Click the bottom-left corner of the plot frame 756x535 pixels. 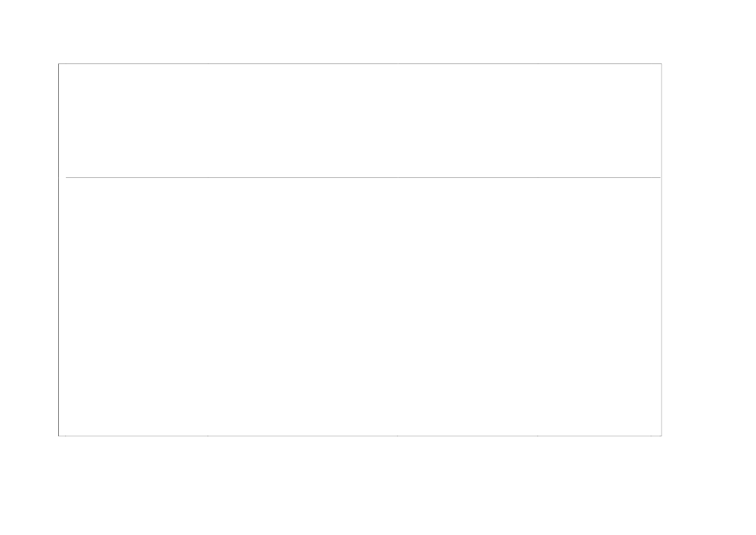coord(59,435)
